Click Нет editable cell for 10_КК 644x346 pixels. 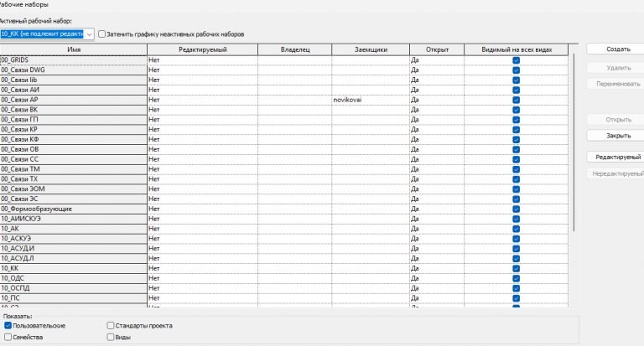202,268
